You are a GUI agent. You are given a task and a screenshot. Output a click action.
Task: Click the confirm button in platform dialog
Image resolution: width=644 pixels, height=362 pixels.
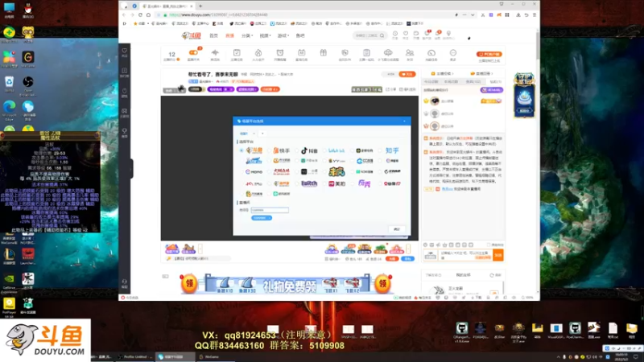(397, 229)
